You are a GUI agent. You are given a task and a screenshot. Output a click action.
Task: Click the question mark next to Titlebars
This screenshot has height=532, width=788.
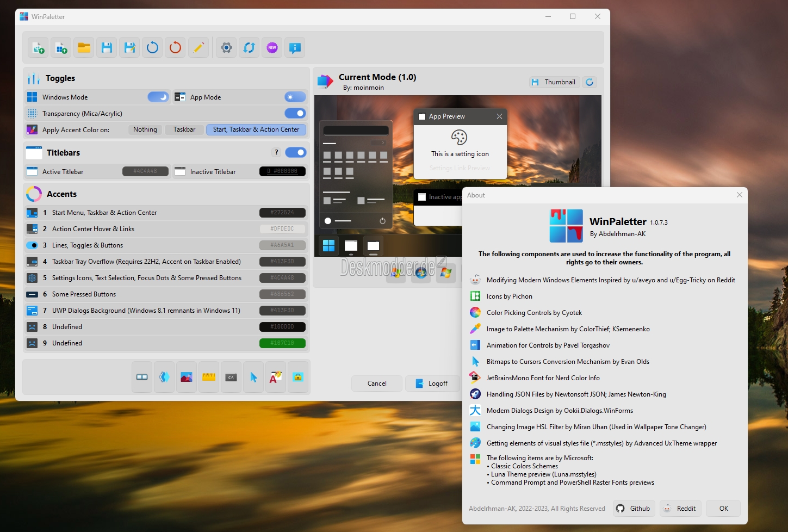click(276, 152)
